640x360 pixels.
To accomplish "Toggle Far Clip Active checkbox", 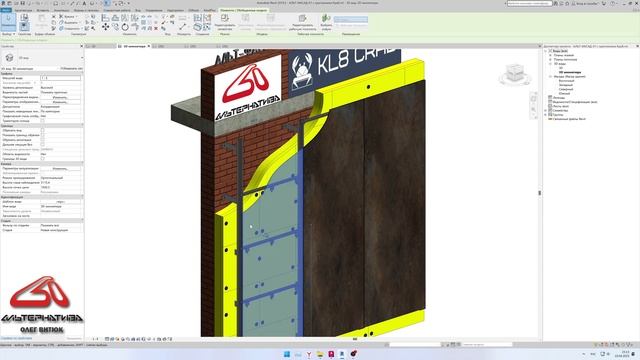I will (x=42, y=144).
